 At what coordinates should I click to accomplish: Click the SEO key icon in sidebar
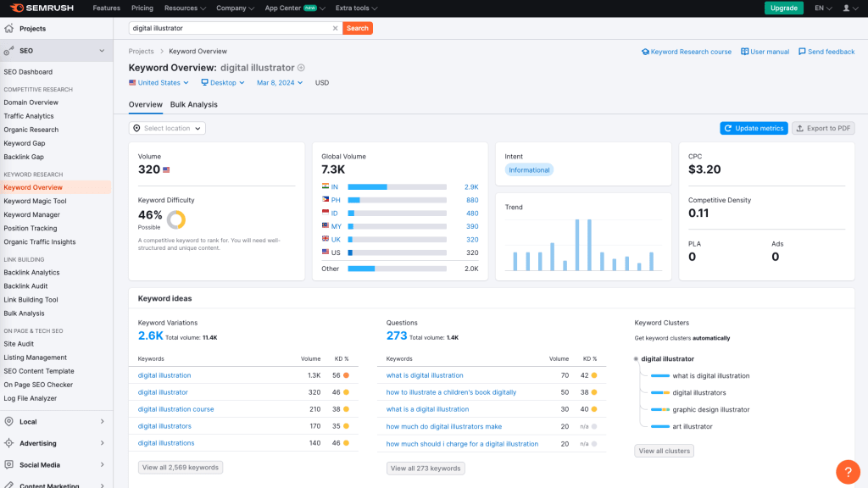pyautogui.click(x=8, y=51)
